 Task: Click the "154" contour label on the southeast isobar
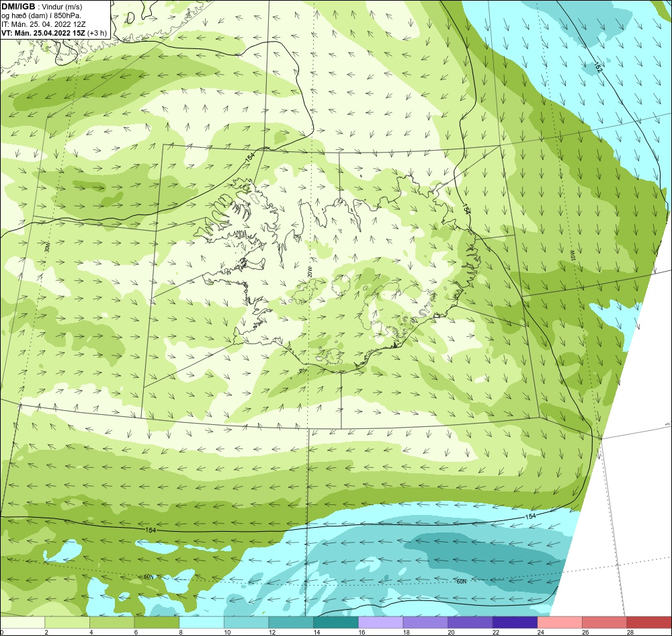point(531,516)
